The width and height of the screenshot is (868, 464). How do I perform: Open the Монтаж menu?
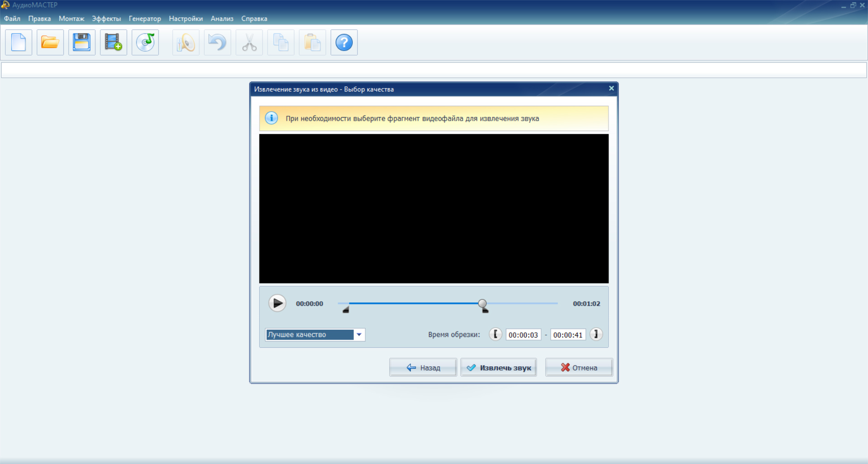71,19
